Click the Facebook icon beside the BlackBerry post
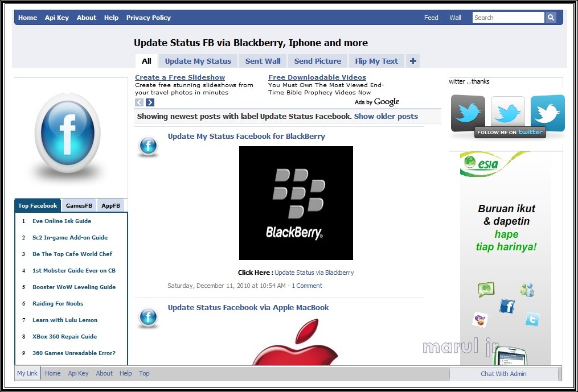 point(148,146)
